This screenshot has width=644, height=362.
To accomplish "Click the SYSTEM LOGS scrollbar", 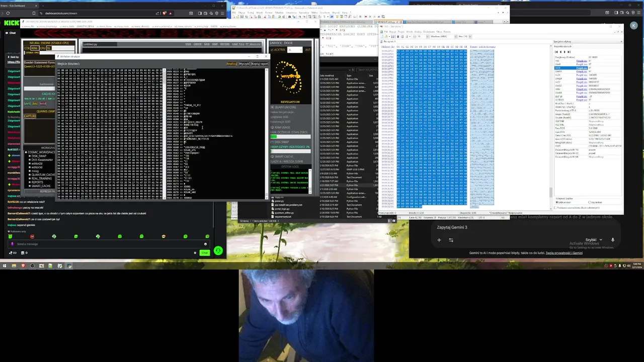I will (310, 182).
